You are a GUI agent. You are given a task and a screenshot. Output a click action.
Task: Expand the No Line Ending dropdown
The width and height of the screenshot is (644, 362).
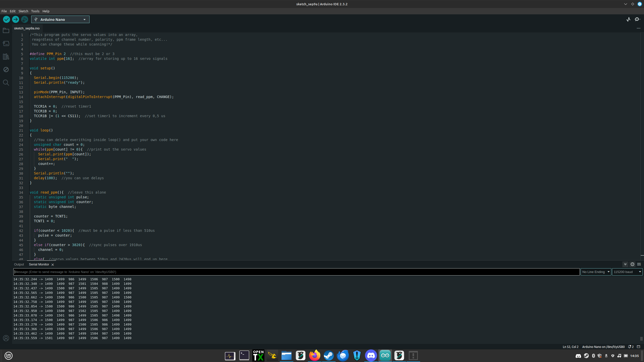click(596, 272)
